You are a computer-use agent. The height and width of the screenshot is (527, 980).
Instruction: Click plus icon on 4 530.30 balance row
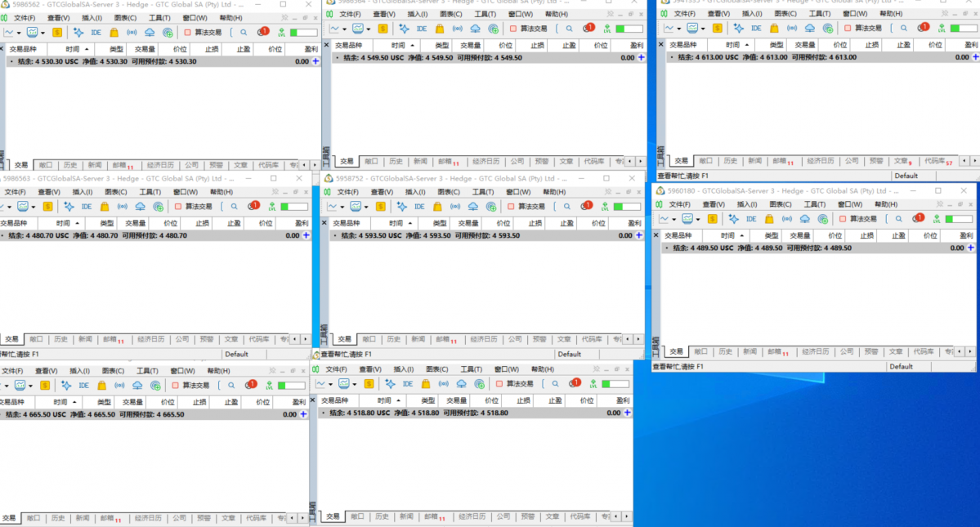(315, 61)
